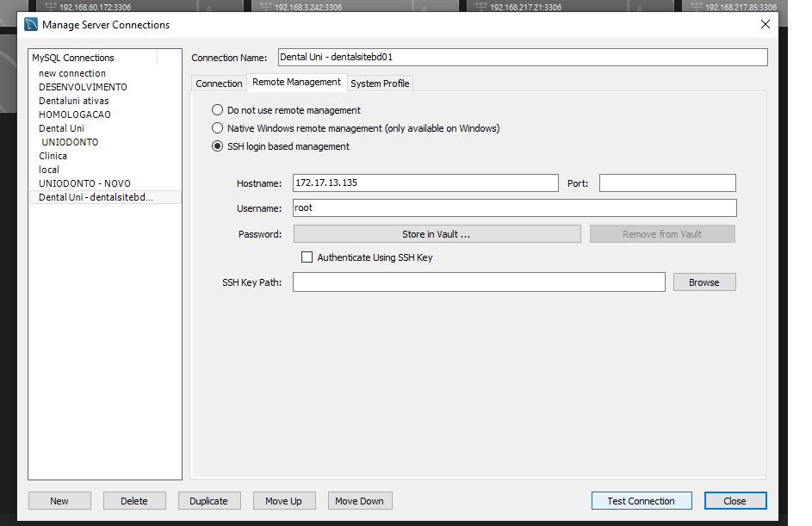The height and width of the screenshot is (526, 812).
Task: Select the HOMOLOGACAO connection
Action: click(x=75, y=114)
